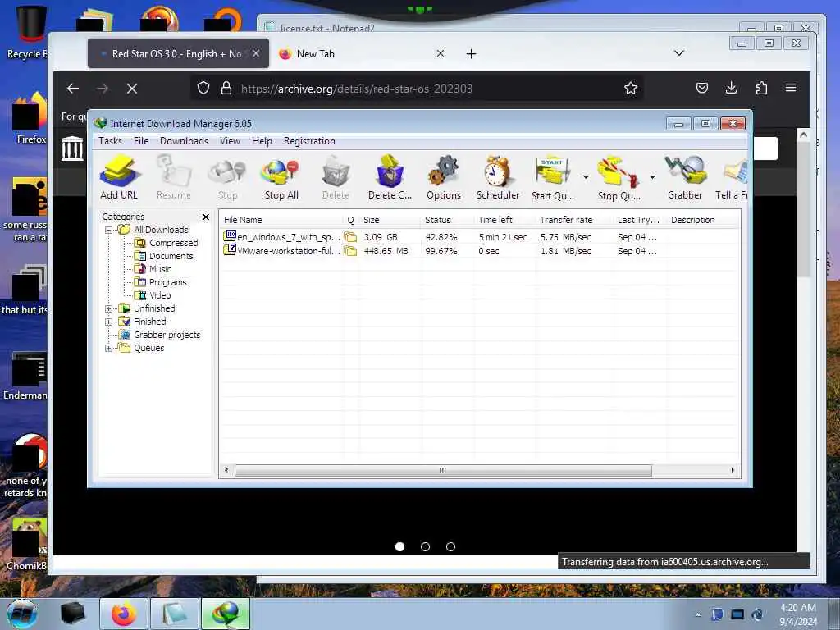The width and height of the screenshot is (840, 630).
Task: Click the Delete toolbar icon
Action: [336, 177]
